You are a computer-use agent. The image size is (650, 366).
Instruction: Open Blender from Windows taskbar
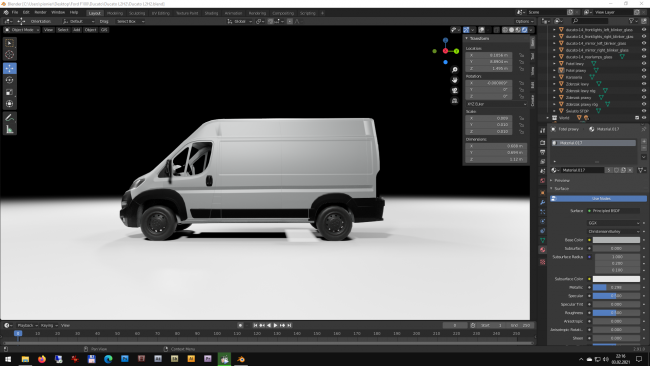pyautogui.click(x=241, y=359)
